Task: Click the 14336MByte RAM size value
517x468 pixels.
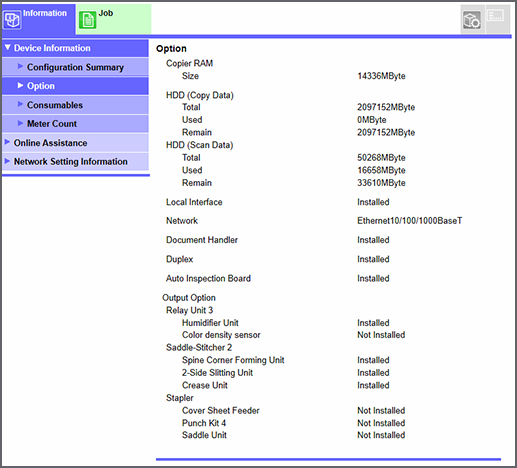Action: click(381, 76)
